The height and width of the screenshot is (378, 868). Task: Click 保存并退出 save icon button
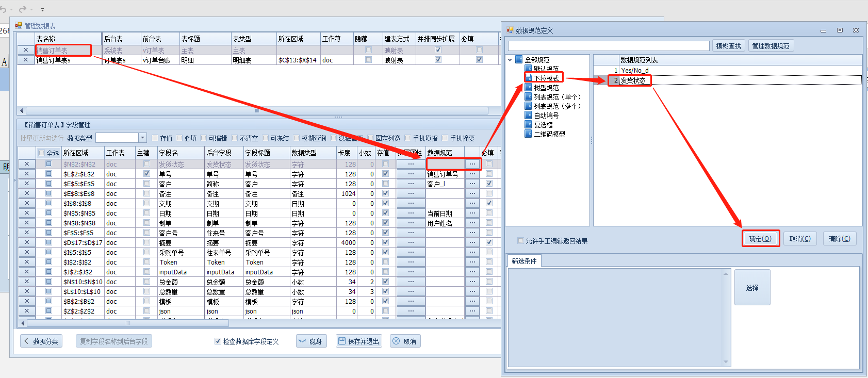[341, 341]
